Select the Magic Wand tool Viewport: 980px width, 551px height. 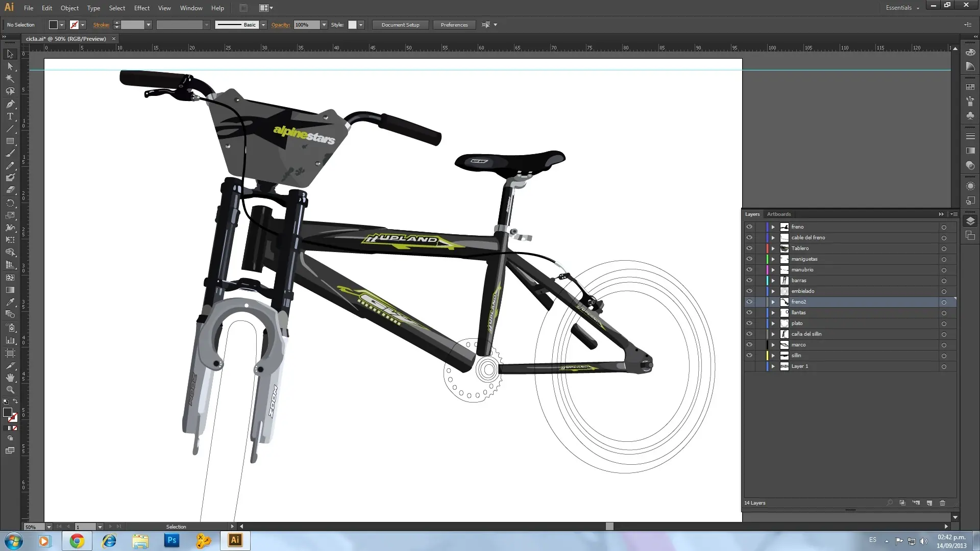point(10,79)
